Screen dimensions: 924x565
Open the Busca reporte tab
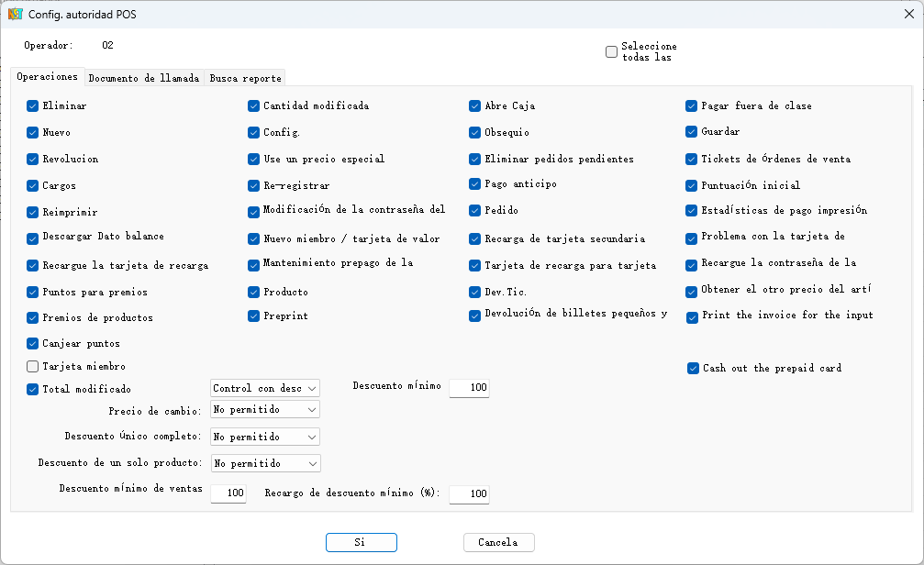245,79
